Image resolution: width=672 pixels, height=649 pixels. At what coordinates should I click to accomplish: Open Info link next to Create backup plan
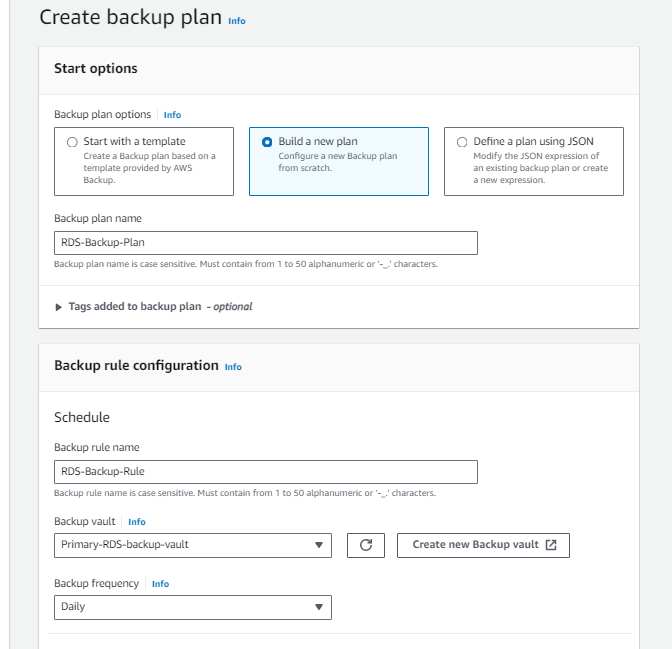coord(236,20)
